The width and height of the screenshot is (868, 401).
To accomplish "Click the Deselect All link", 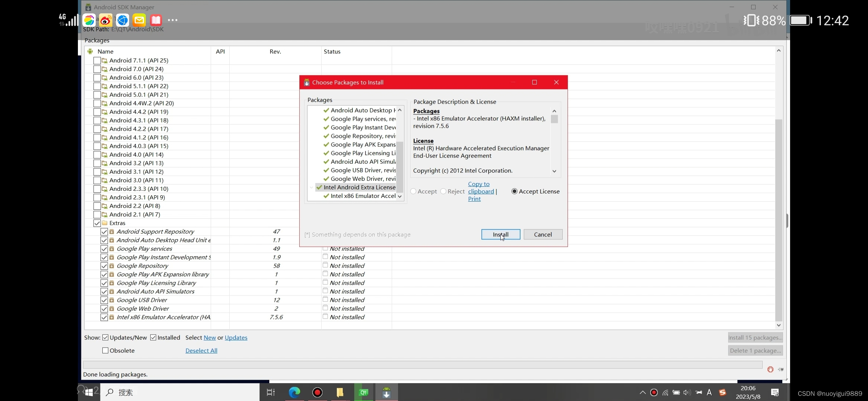I will click(201, 351).
